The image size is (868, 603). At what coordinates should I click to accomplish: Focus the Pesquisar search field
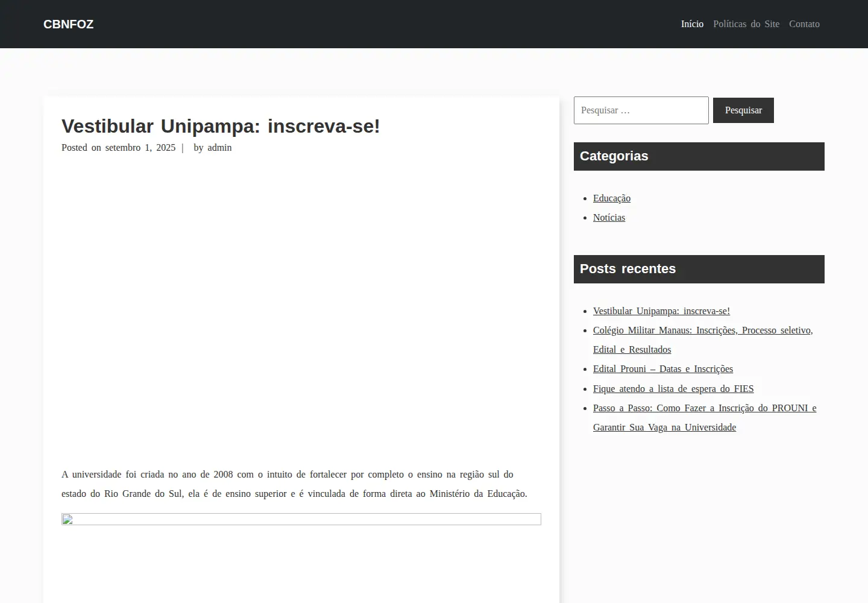641,110
